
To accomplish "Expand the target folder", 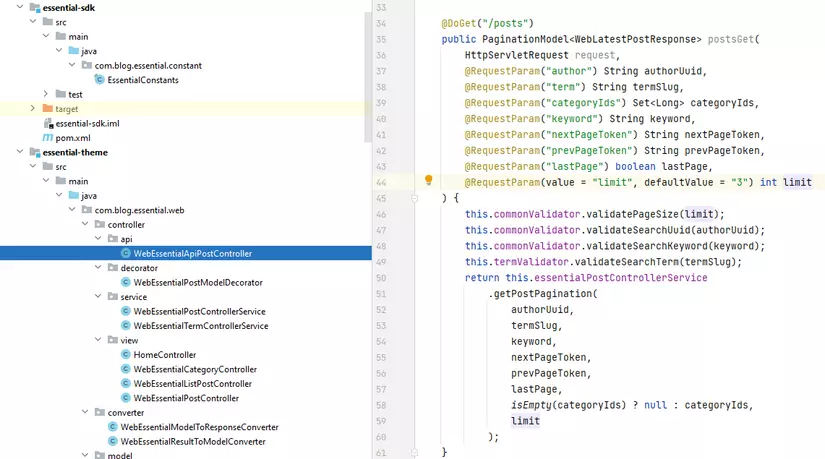I will [33, 108].
